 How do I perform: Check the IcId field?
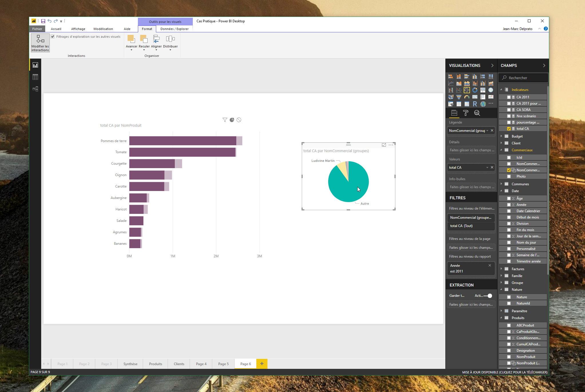tap(509, 158)
